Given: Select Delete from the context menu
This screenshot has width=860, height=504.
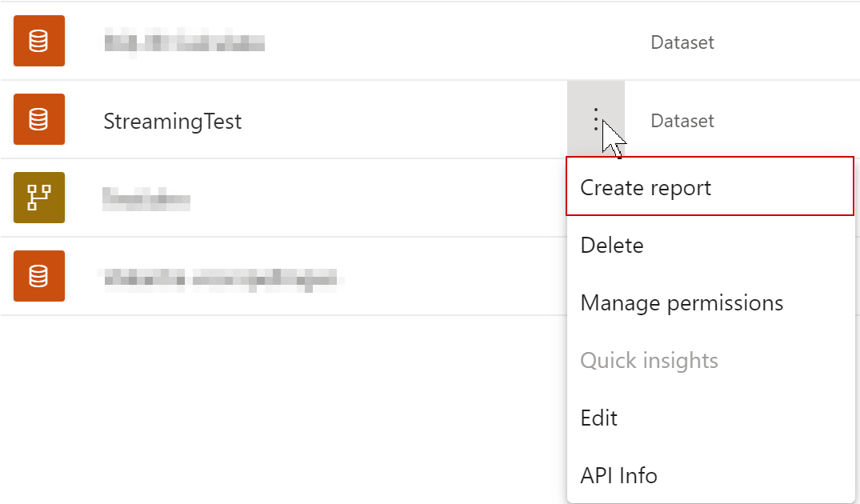Looking at the screenshot, I should pyautogui.click(x=612, y=245).
